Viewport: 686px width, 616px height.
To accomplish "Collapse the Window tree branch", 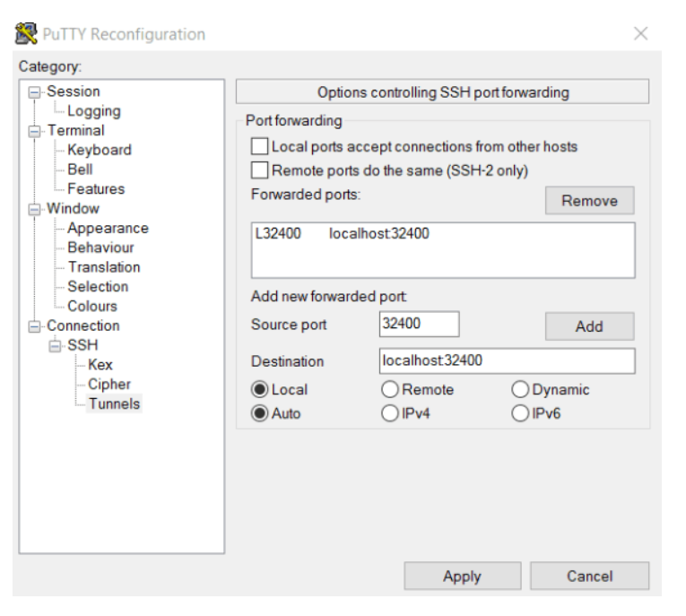I will tap(34, 209).
